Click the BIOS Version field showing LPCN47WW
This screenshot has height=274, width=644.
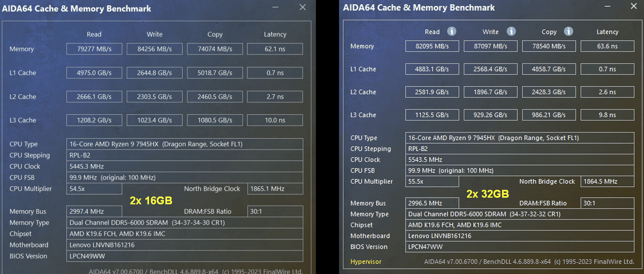(x=519, y=247)
